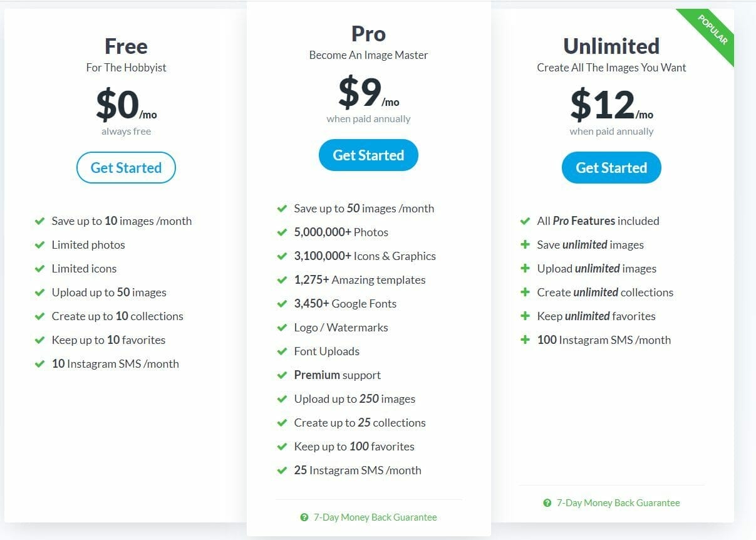The height and width of the screenshot is (540, 756).
Task: Select the Pro plan card title
Action: [x=368, y=33]
